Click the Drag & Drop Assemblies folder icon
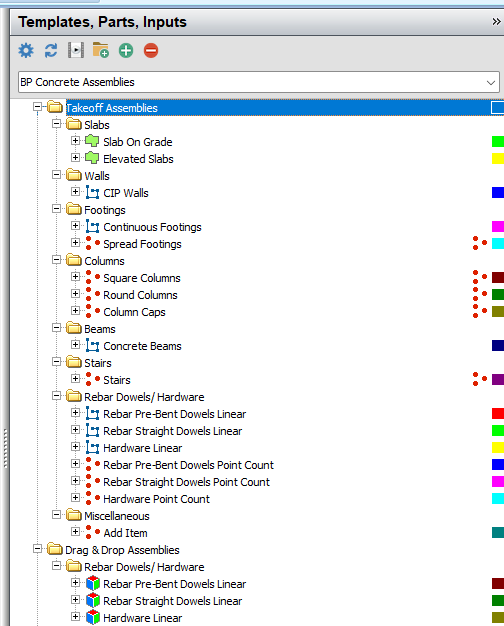This screenshot has height=626, width=504. 55,549
